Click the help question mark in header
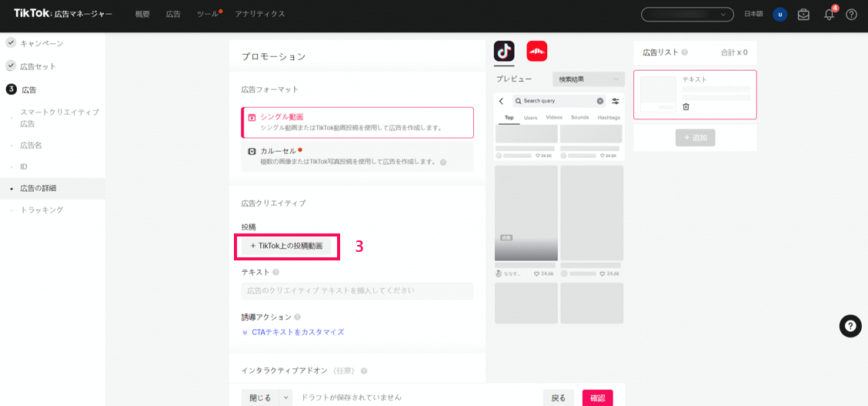Screen dimensions: 868x406 (851, 15)
